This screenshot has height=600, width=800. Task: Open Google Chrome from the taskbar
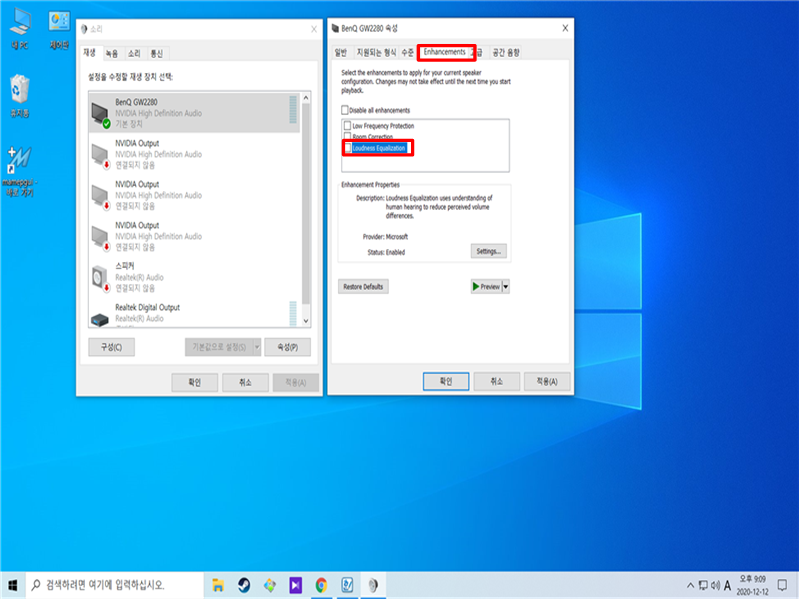point(321,585)
